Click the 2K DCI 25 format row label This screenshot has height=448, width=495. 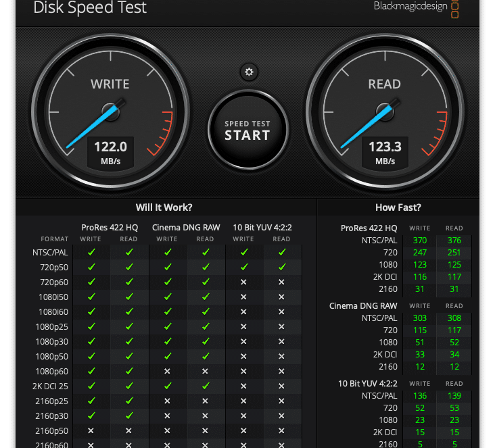point(50,386)
